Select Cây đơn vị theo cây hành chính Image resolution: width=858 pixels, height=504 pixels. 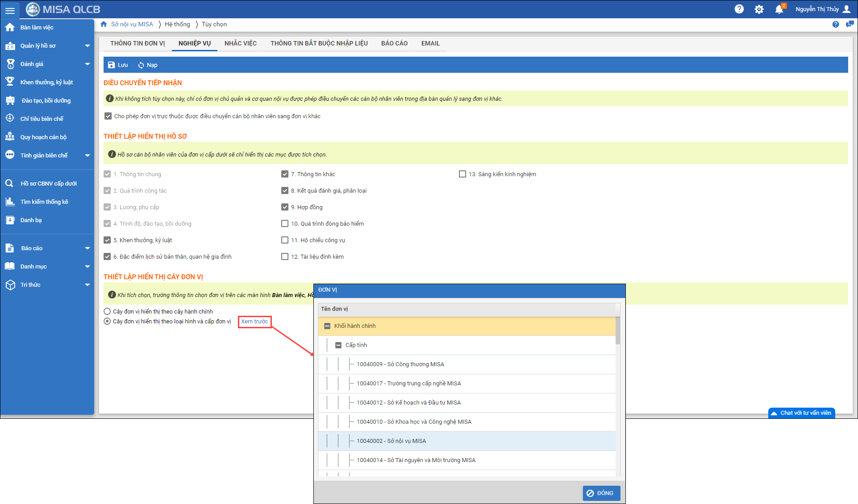click(x=107, y=311)
